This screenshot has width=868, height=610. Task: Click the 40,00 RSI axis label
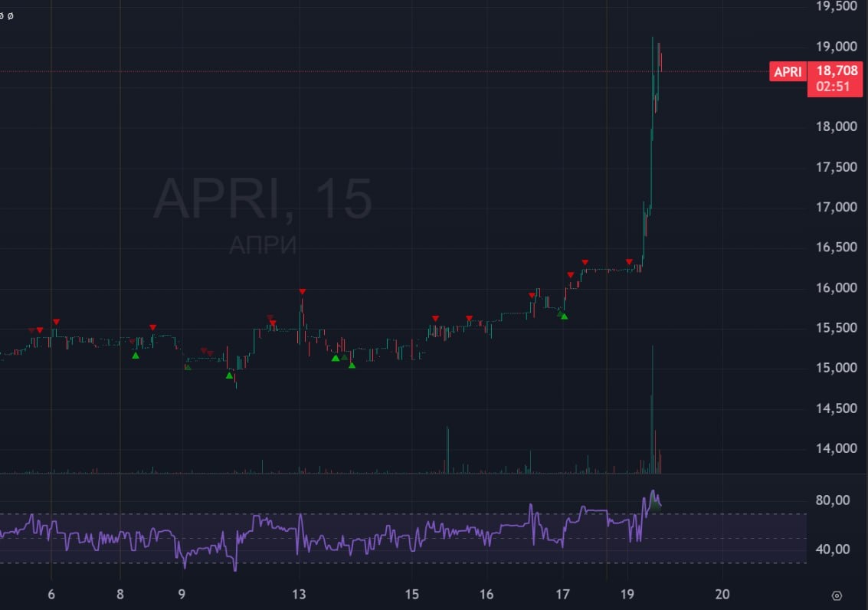(x=833, y=549)
